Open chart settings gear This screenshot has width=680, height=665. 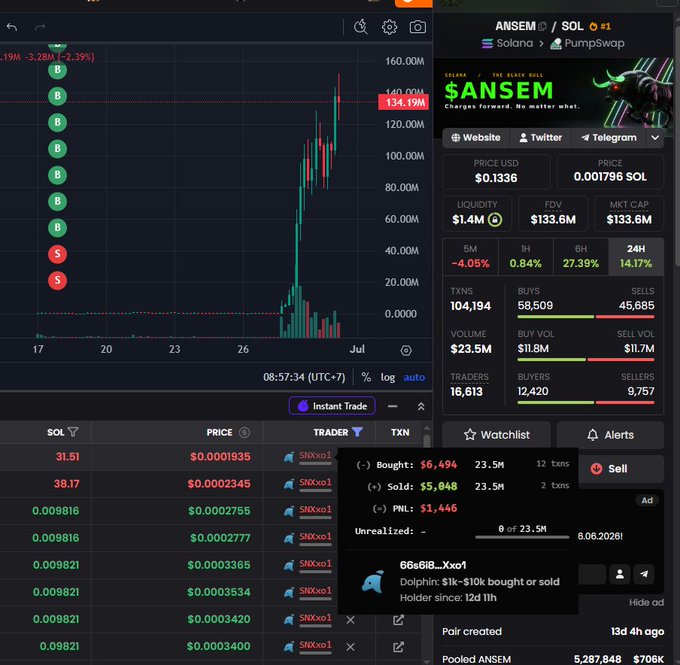389,27
